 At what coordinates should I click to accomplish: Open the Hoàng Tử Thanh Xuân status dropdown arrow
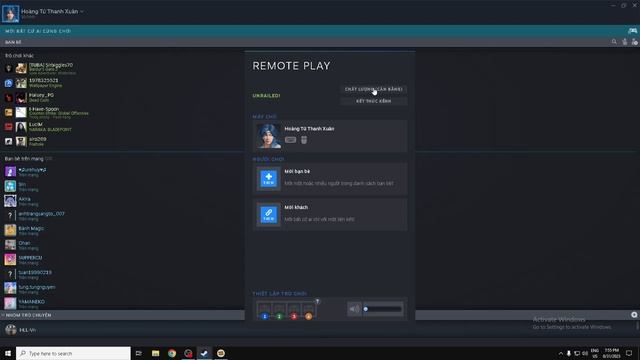(x=82, y=11)
